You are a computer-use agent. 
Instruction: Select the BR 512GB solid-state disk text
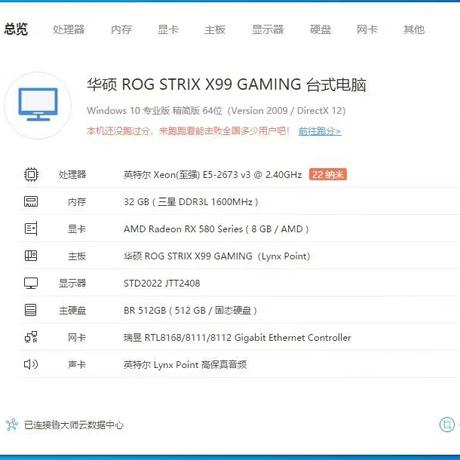[x=190, y=310]
